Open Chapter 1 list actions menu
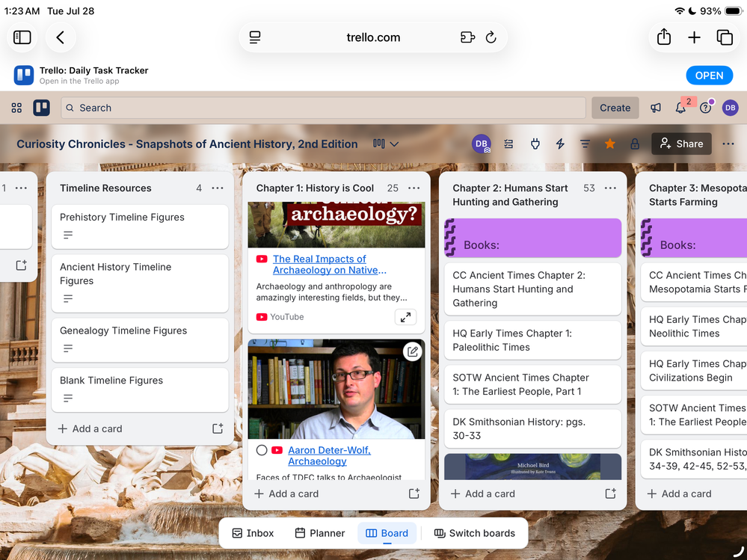Image resolution: width=747 pixels, height=560 pixels. pos(414,188)
